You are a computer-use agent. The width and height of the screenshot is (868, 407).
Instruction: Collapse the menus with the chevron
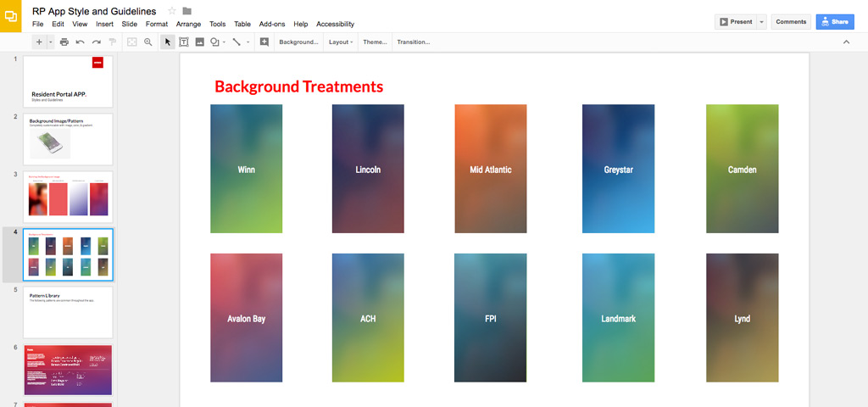tap(846, 42)
